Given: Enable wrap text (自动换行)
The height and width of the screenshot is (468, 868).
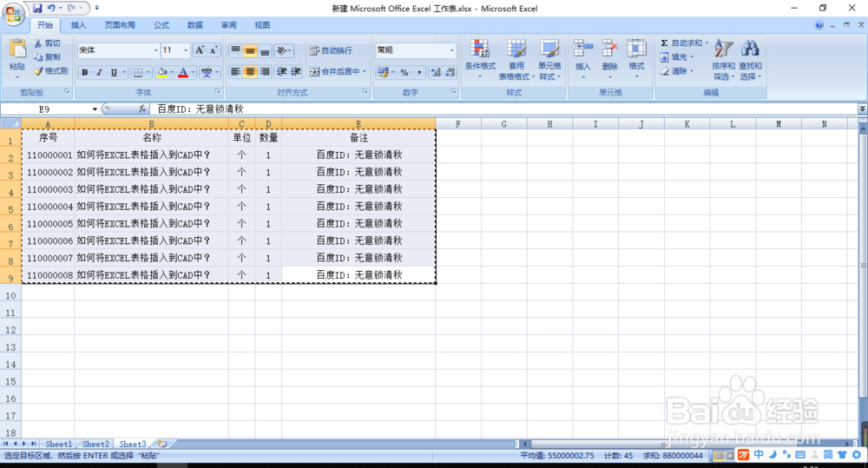Looking at the screenshot, I should (331, 50).
